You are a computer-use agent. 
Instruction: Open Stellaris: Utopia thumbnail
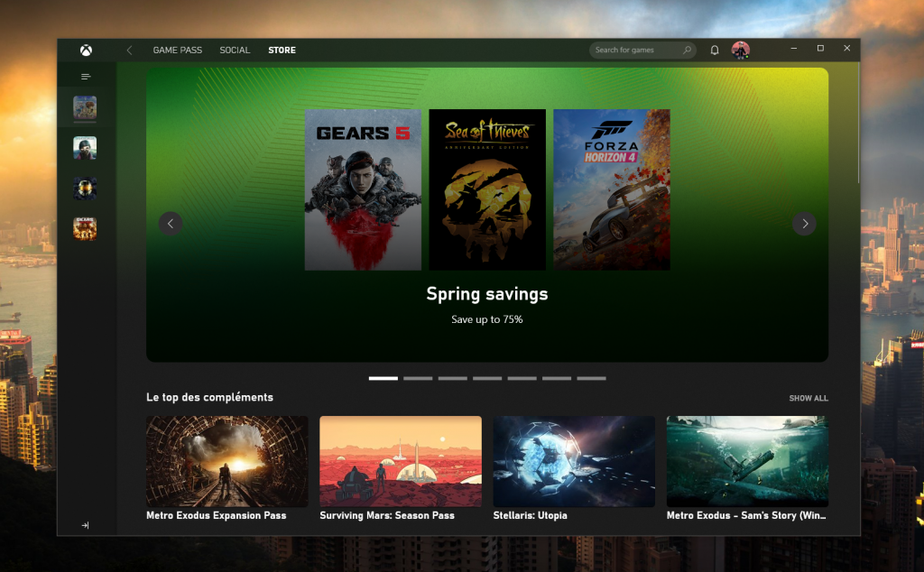(574, 461)
